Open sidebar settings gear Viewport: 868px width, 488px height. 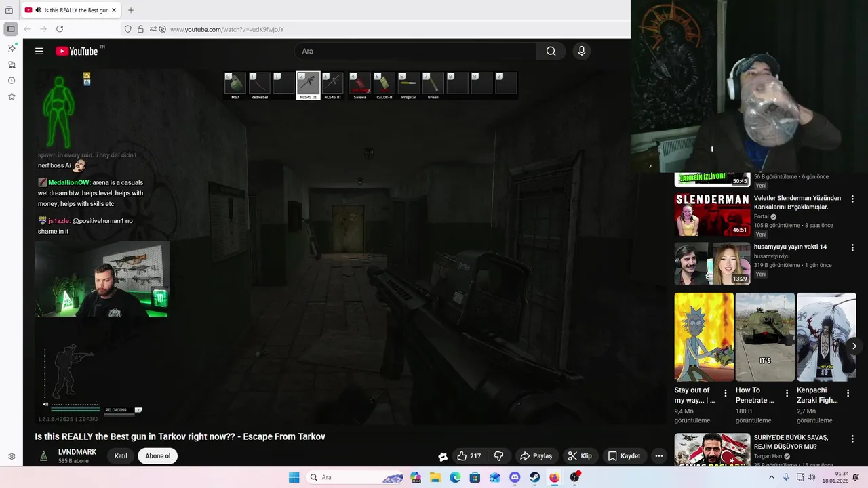coord(12,457)
